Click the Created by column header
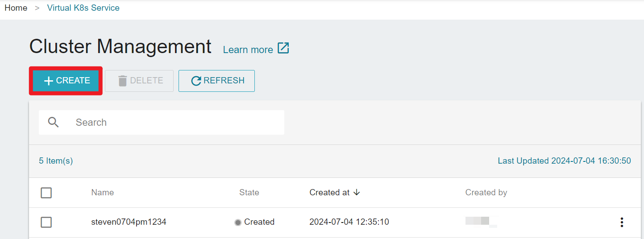Viewport: 644px width, 239px height. click(486, 192)
